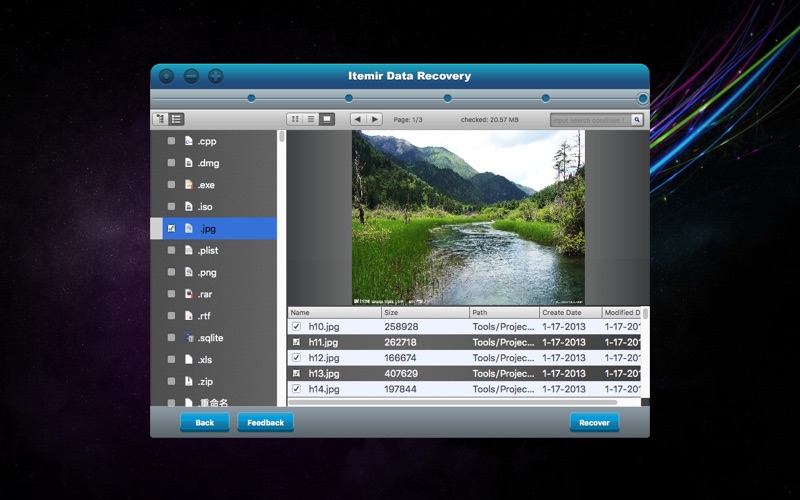800x500 pixels.
Task: Click the file table horizontal scrollbar
Action: (452, 403)
